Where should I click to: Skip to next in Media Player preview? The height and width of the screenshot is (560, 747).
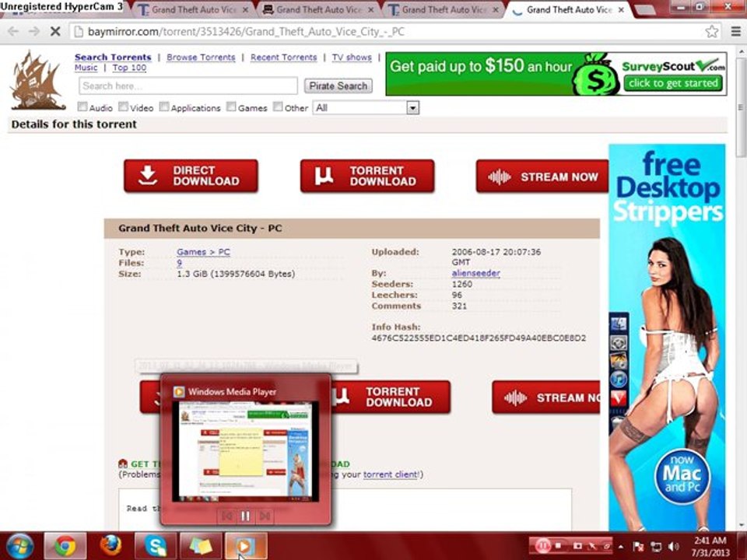(x=265, y=516)
